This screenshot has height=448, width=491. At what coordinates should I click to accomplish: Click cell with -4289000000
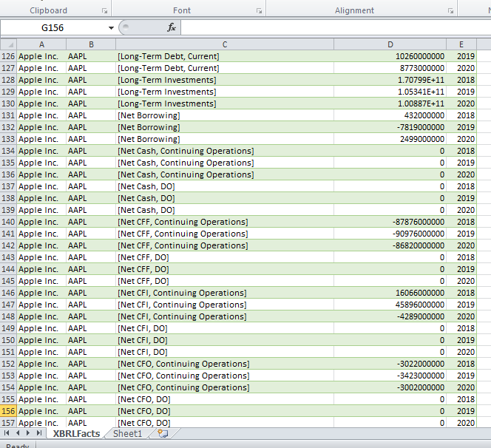click(390, 316)
